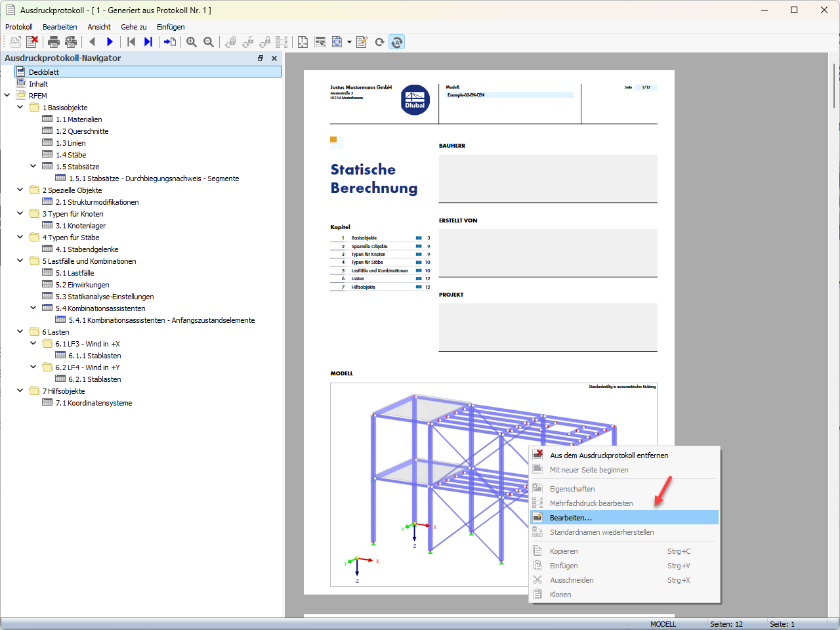Open the Ansicht menu
The image size is (840, 630).
click(99, 27)
